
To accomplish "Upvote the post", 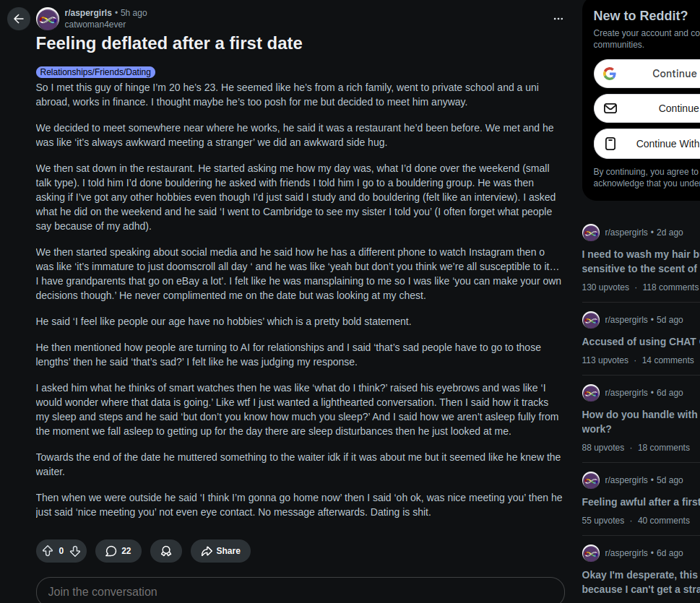I will pos(48,551).
